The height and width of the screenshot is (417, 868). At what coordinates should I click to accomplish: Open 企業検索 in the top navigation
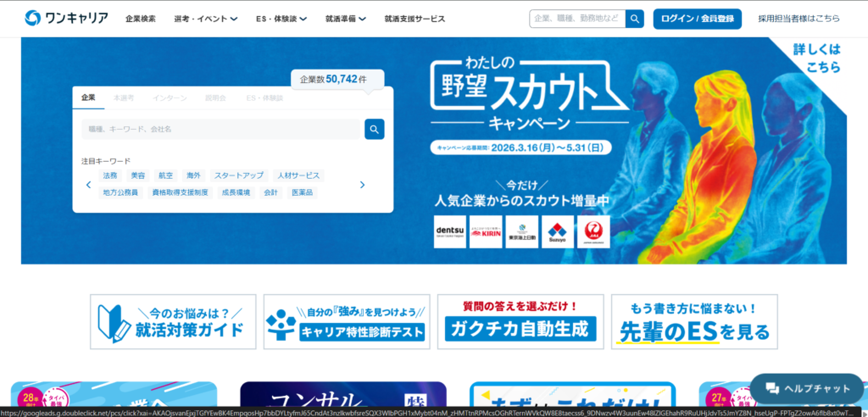(140, 19)
